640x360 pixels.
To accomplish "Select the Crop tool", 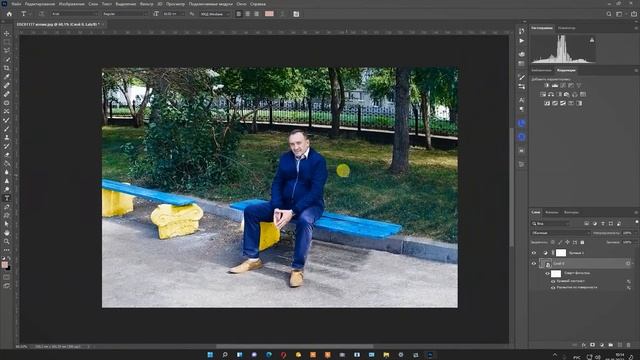I will click(x=7, y=68).
